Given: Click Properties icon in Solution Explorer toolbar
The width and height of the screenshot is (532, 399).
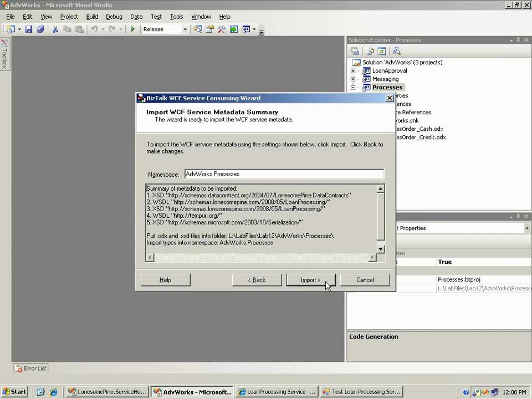Looking at the screenshot, I should 355,51.
